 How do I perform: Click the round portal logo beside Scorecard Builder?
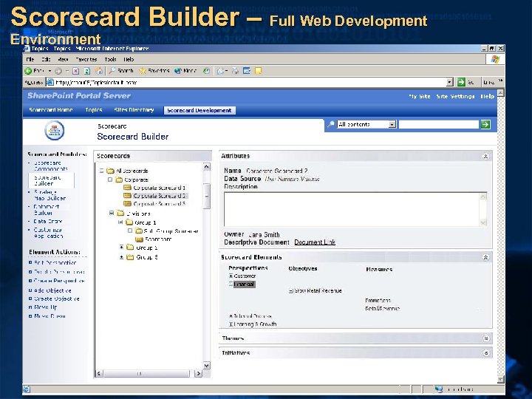pos(55,131)
